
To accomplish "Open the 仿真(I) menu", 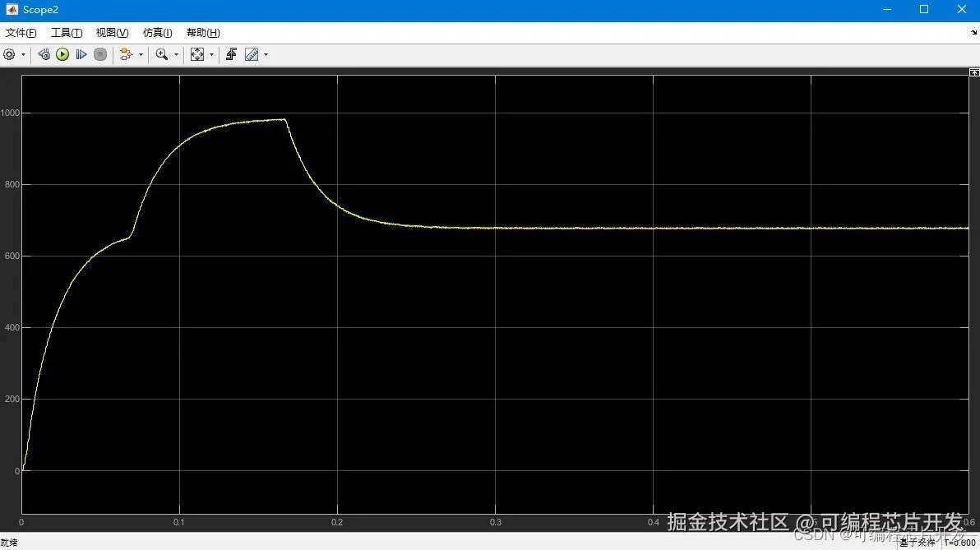I will [158, 33].
